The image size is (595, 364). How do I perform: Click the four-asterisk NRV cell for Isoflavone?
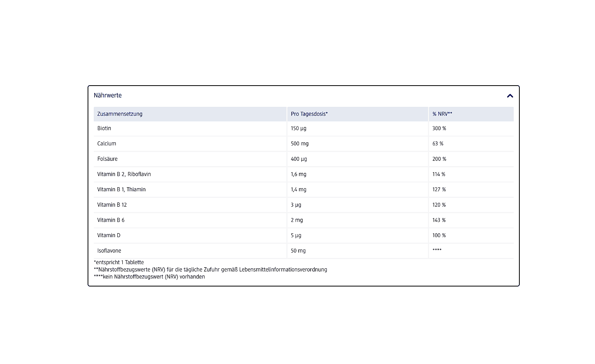click(x=437, y=250)
